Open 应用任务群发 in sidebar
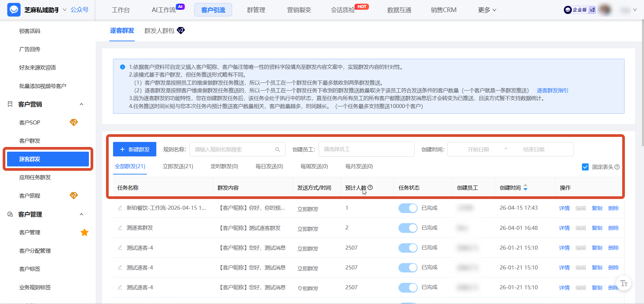This screenshot has width=644, height=304. tap(35, 177)
